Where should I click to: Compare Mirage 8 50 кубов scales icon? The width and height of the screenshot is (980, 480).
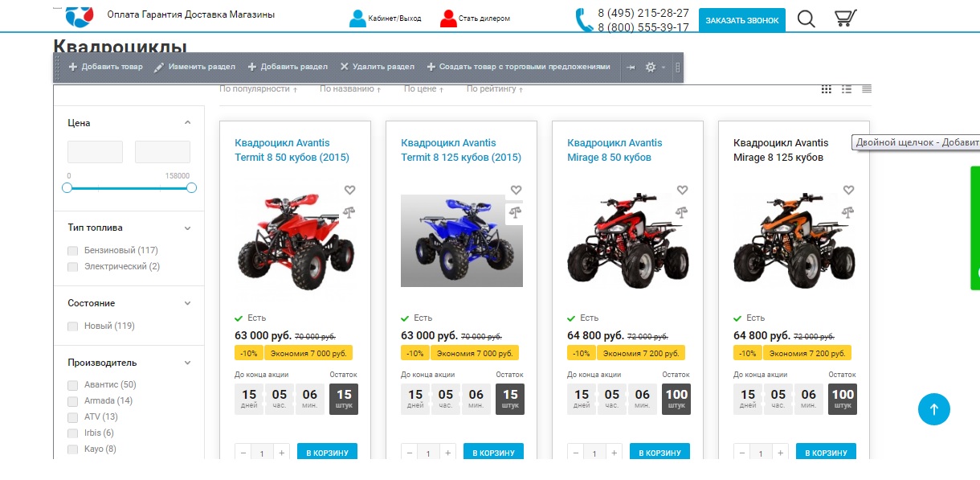coord(682,212)
